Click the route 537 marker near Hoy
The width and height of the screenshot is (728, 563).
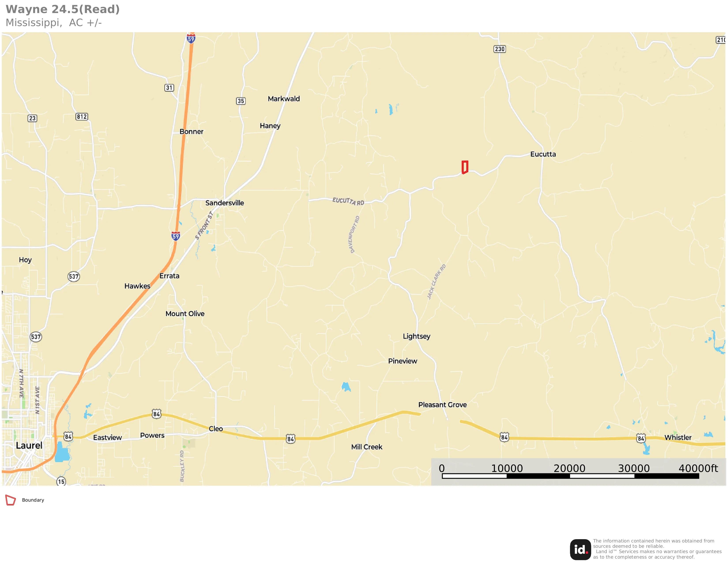pos(74,276)
